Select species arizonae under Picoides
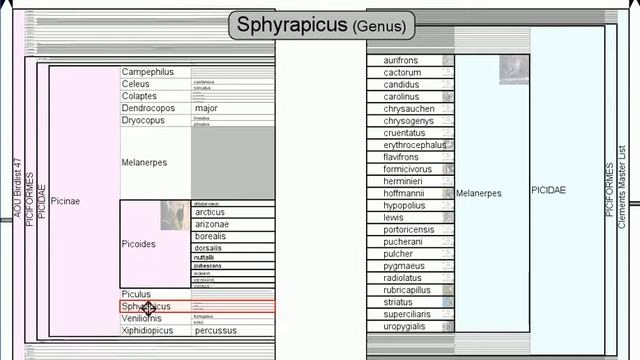 coord(233,224)
